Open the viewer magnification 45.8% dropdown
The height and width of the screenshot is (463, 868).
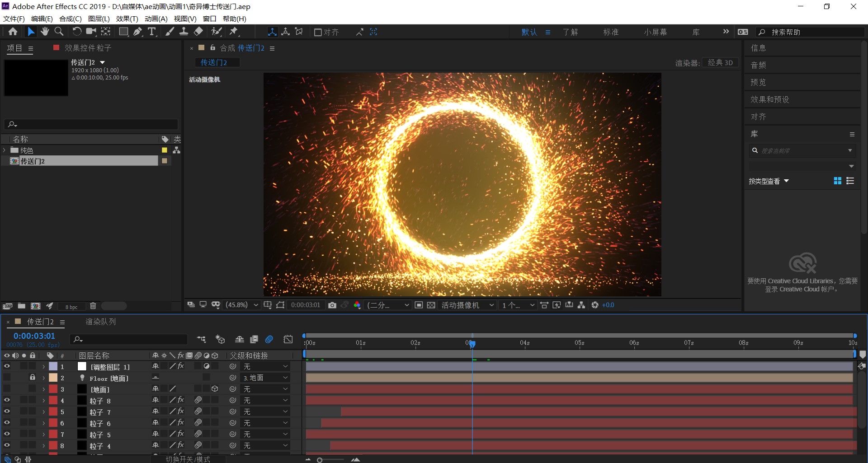coord(242,305)
